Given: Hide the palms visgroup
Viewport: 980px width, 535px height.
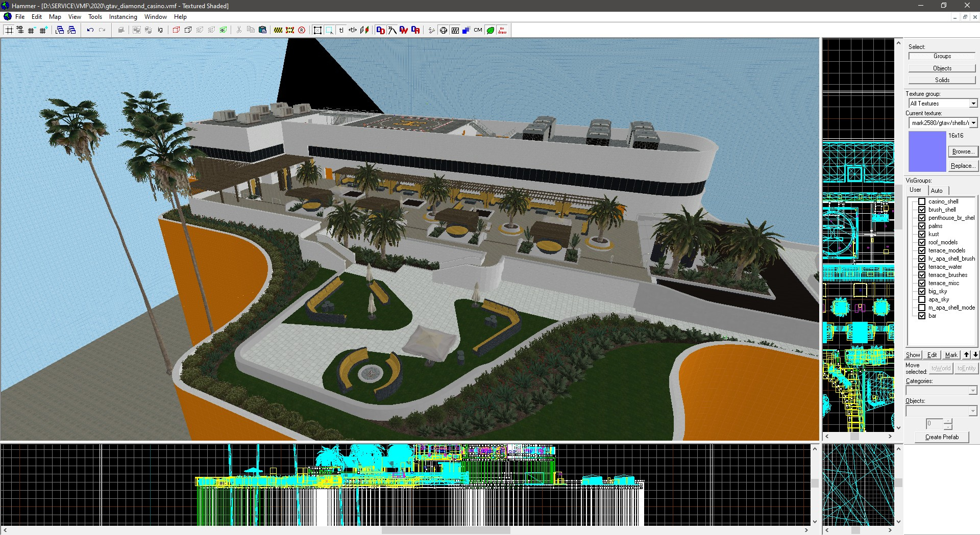Looking at the screenshot, I should (x=922, y=226).
